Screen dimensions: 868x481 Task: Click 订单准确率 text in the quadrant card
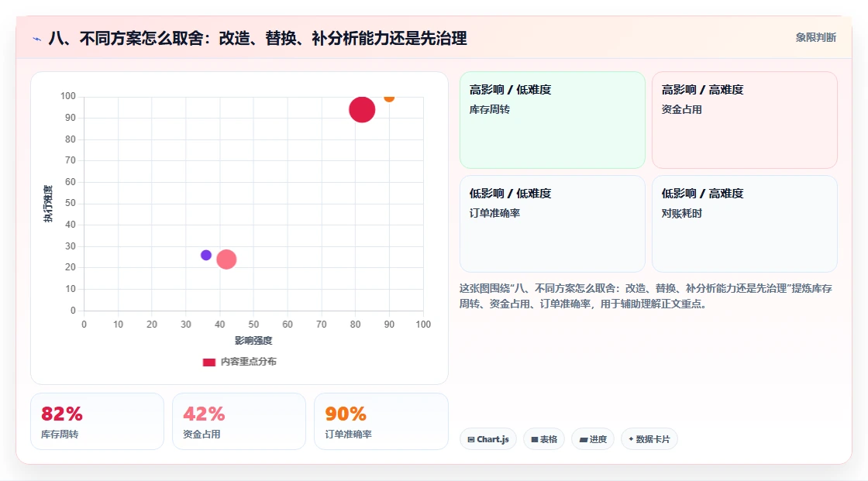point(494,213)
